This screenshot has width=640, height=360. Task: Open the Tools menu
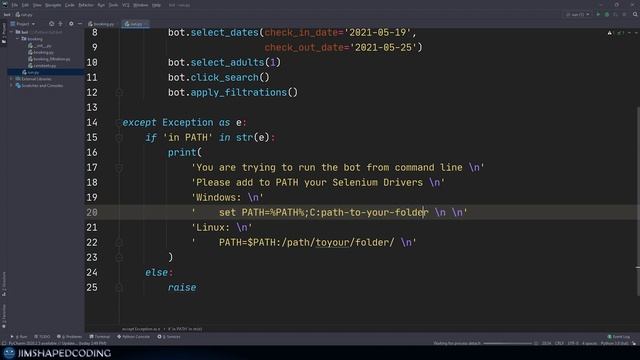pyautogui.click(x=113, y=5)
